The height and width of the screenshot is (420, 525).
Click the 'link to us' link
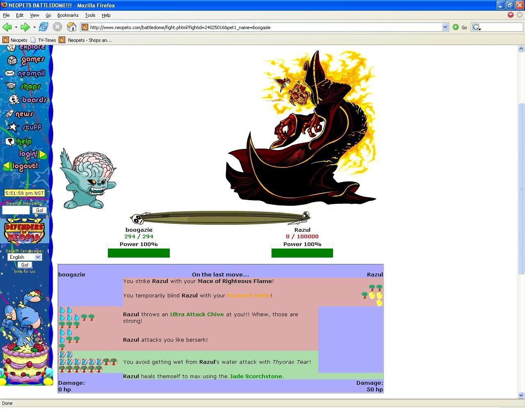[25, 271]
